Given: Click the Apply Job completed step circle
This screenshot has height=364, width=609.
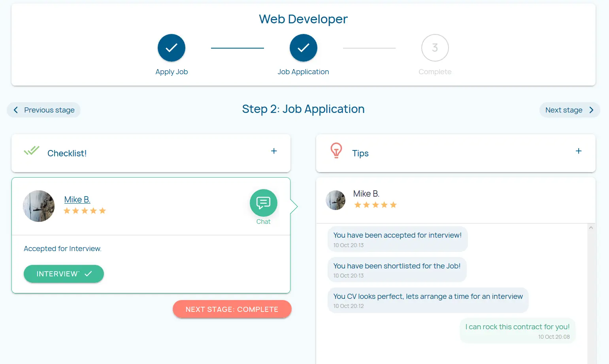Looking at the screenshot, I should pyautogui.click(x=172, y=48).
